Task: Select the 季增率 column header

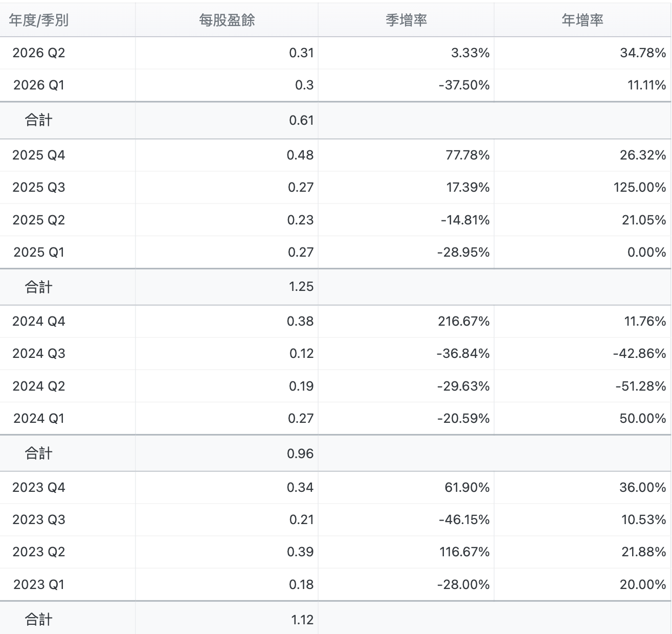Action: 406,20
